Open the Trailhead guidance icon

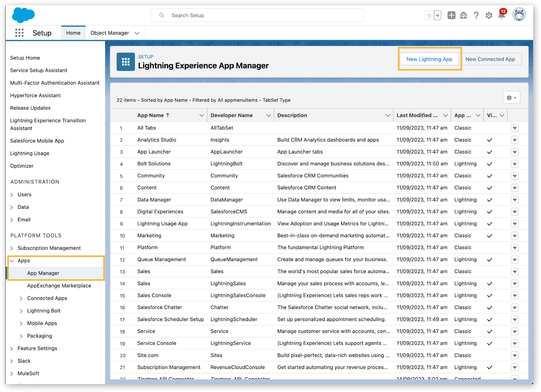pos(463,15)
